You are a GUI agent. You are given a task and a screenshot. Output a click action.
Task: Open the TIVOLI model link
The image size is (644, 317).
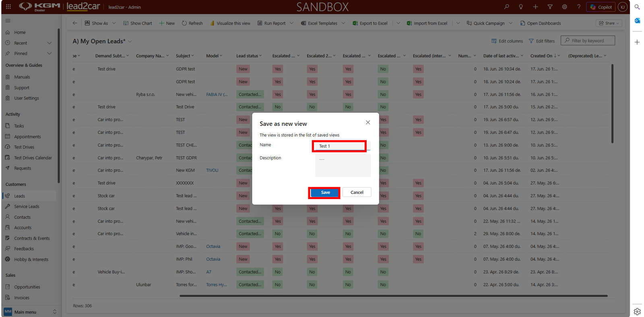pyautogui.click(x=212, y=170)
